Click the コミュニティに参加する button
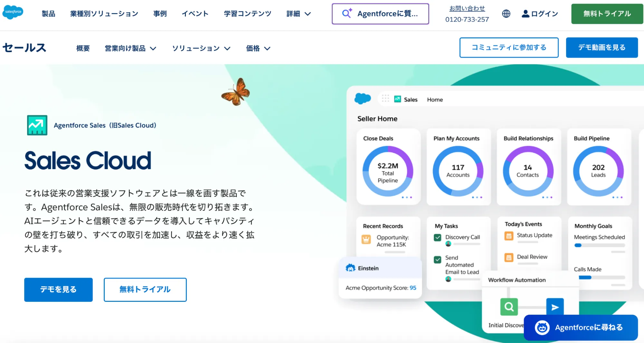 click(508, 47)
